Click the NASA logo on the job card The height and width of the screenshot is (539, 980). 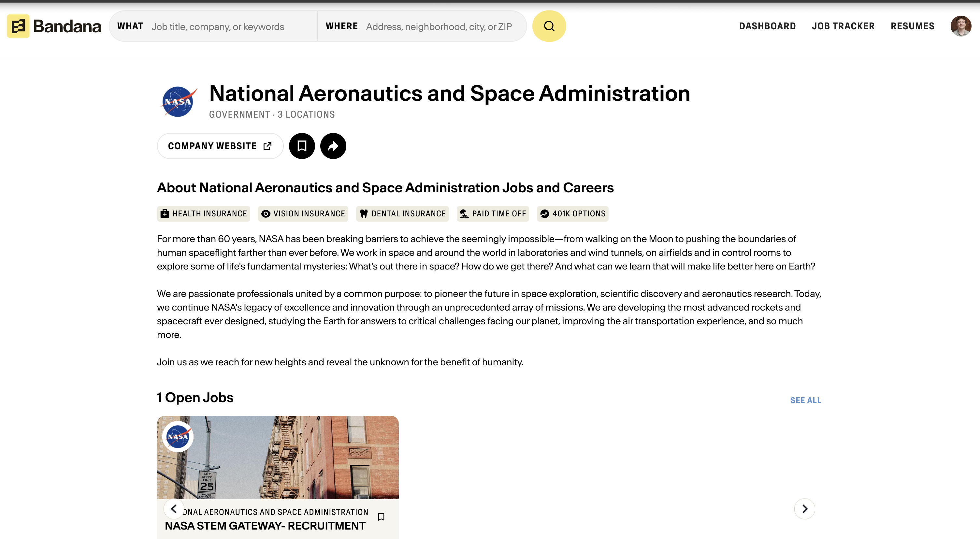coord(178,437)
